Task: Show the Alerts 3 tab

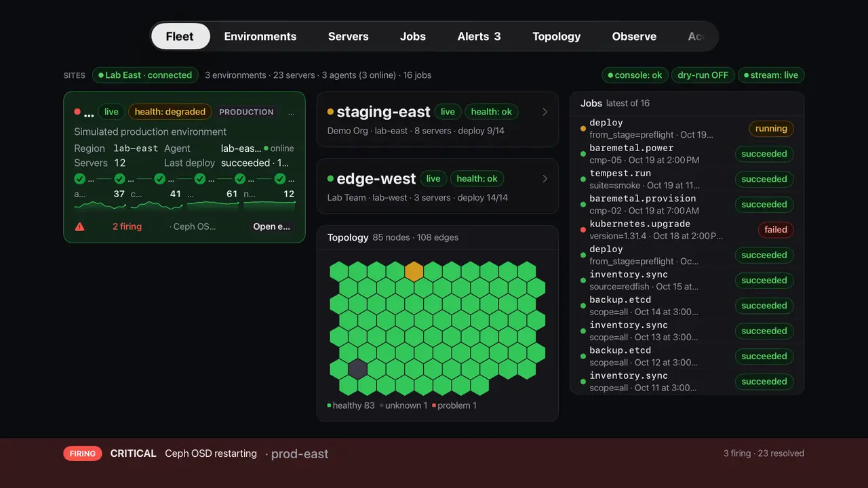Action: [x=479, y=37]
